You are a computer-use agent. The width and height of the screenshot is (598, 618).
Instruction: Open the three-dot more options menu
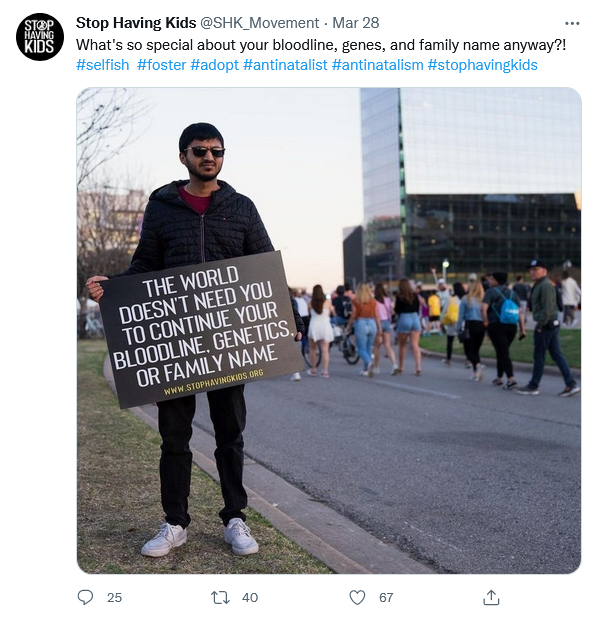click(572, 24)
